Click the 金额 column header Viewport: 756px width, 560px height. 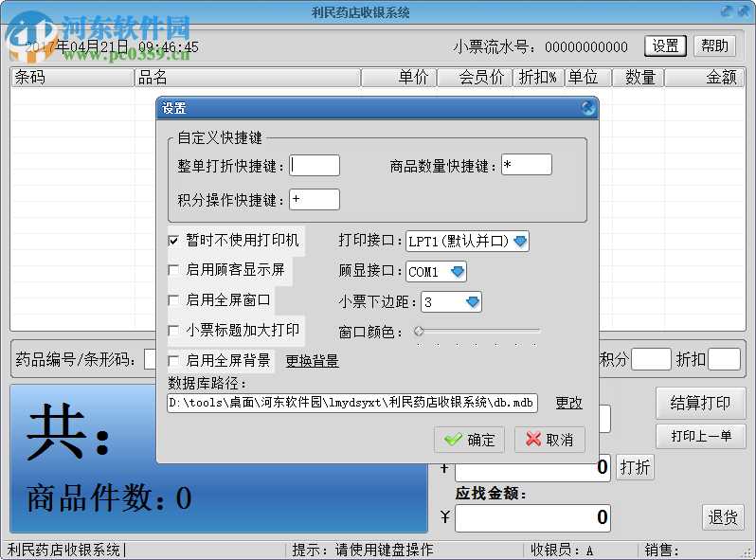[x=705, y=77]
